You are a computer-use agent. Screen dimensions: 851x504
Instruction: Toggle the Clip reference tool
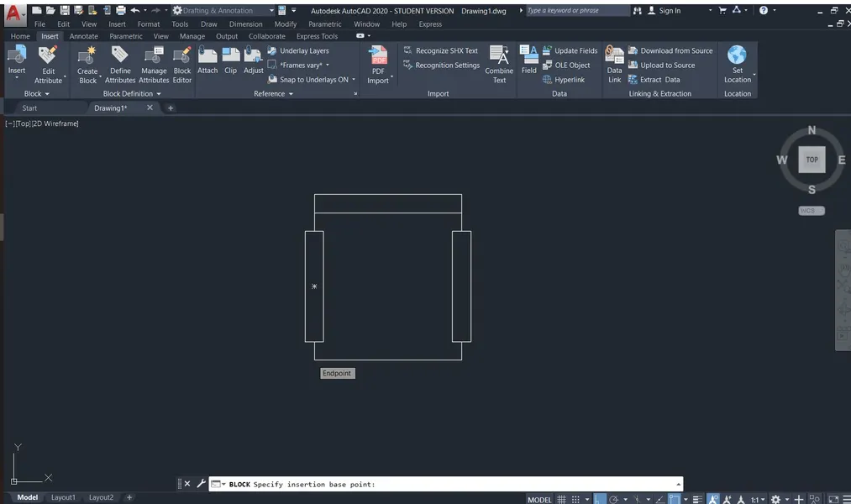(230, 60)
